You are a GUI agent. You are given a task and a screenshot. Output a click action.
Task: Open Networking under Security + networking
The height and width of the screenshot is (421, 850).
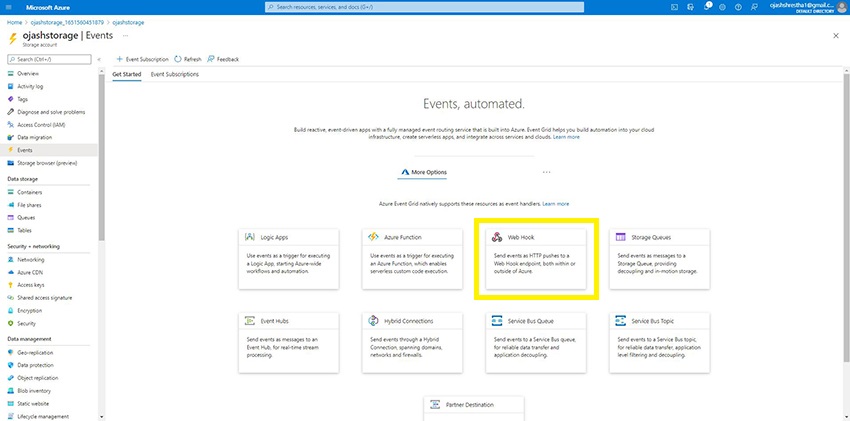(30, 260)
